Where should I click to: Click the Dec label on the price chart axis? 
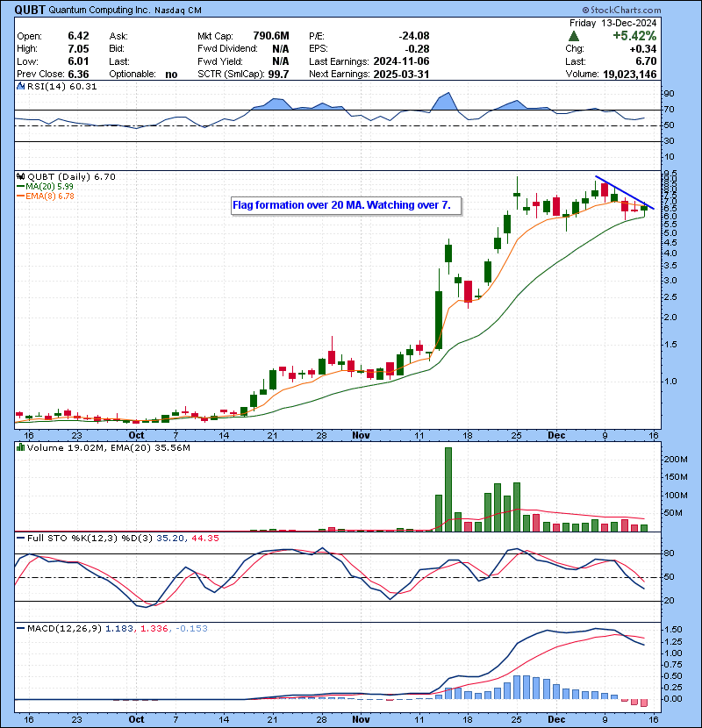tap(556, 436)
